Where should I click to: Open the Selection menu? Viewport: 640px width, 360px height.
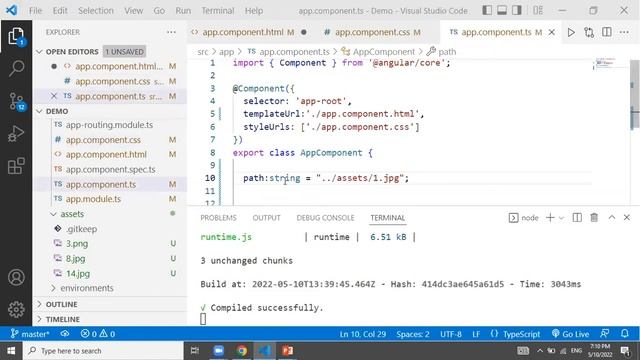(x=96, y=11)
